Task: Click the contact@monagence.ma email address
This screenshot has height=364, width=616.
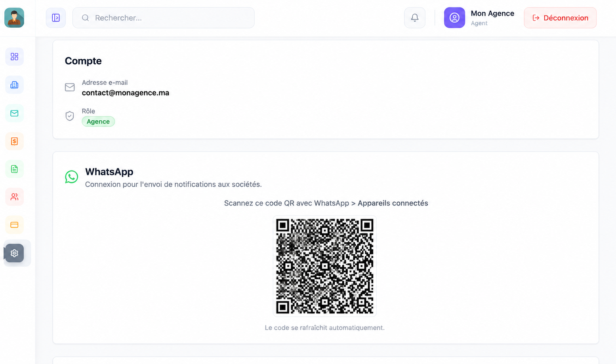Action: (126, 93)
